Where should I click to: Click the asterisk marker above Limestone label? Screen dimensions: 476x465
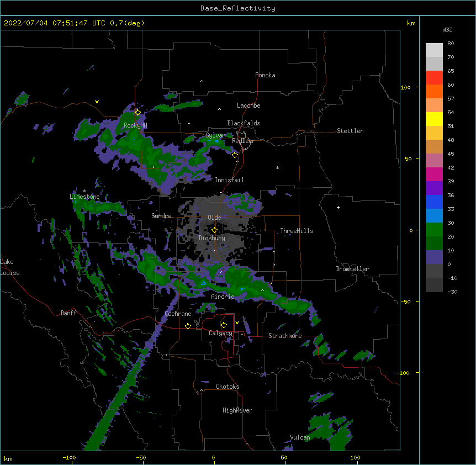pyautogui.click(x=84, y=191)
